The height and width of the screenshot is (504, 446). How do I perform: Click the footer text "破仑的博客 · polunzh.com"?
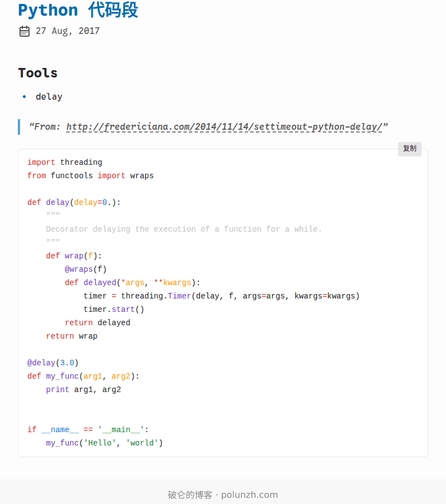223,495
